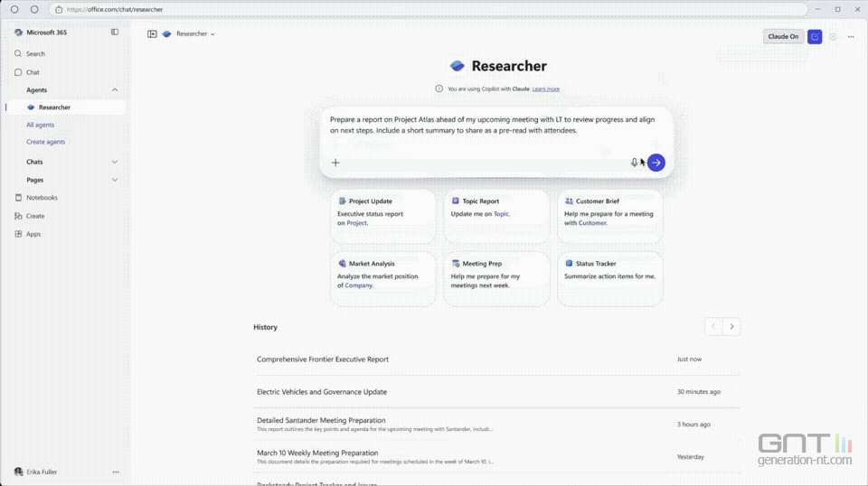
Task: Click into the prompt text field
Action: (x=493, y=125)
